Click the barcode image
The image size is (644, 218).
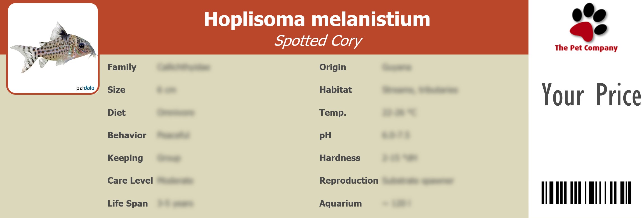coord(586,193)
